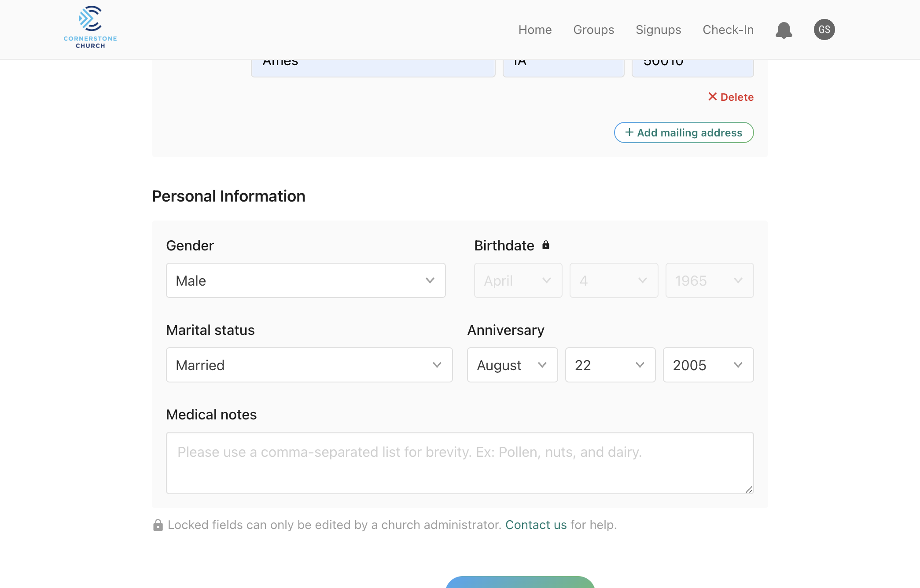This screenshot has width=920, height=588.
Task: Click the Gender label
Action: [190, 246]
